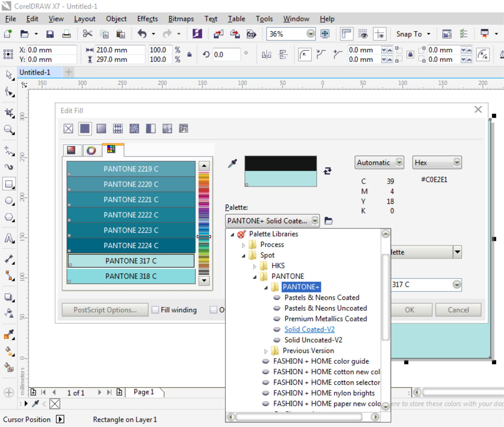Click the object width 210.0 mm field

tap(120, 50)
